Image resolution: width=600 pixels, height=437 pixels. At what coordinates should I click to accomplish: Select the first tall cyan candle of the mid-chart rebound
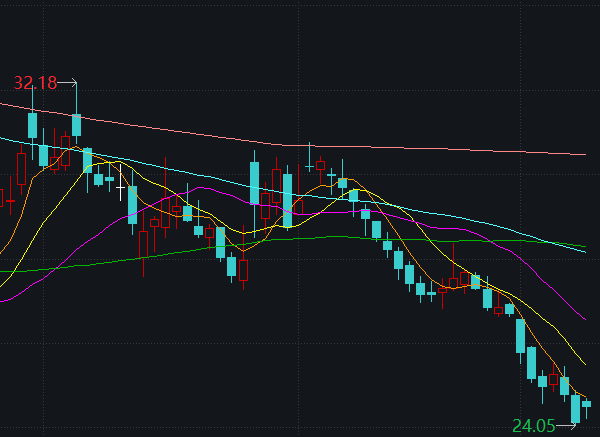point(254,182)
